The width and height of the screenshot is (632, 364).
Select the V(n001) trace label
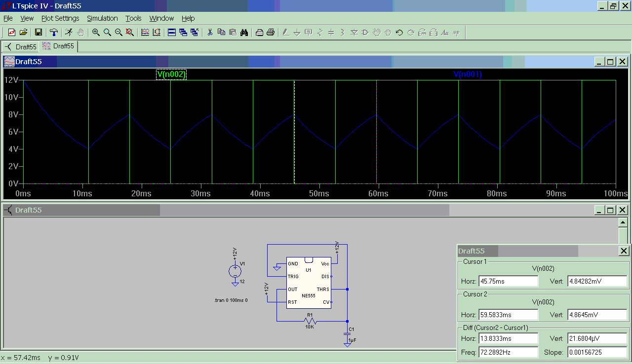(x=467, y=74)
